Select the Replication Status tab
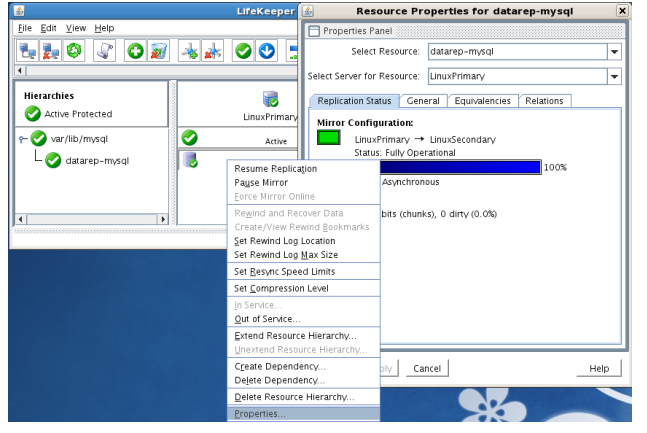The image size is (647, 433). 354,101
